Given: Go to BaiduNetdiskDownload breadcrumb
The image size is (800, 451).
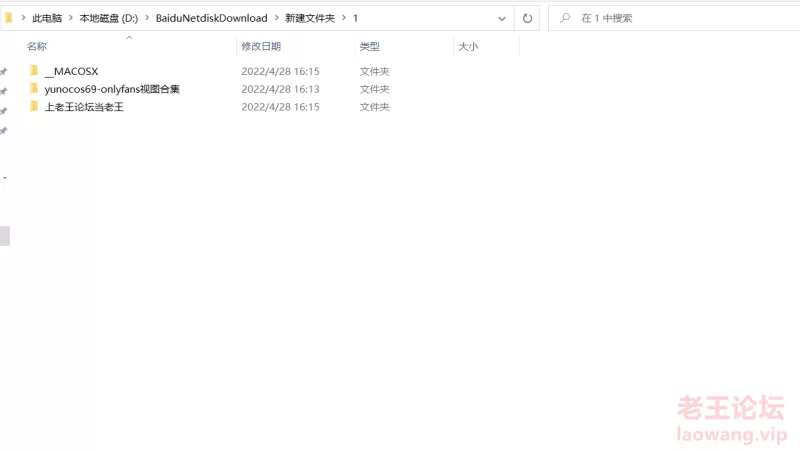Looking at the screenshot, I should [212, 18].
